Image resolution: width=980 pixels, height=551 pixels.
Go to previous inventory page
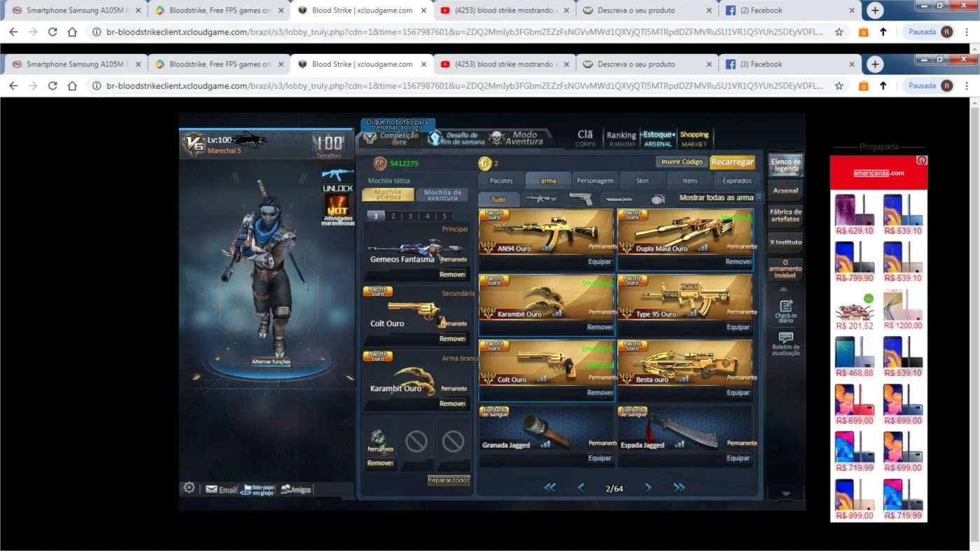pos(580,488)
